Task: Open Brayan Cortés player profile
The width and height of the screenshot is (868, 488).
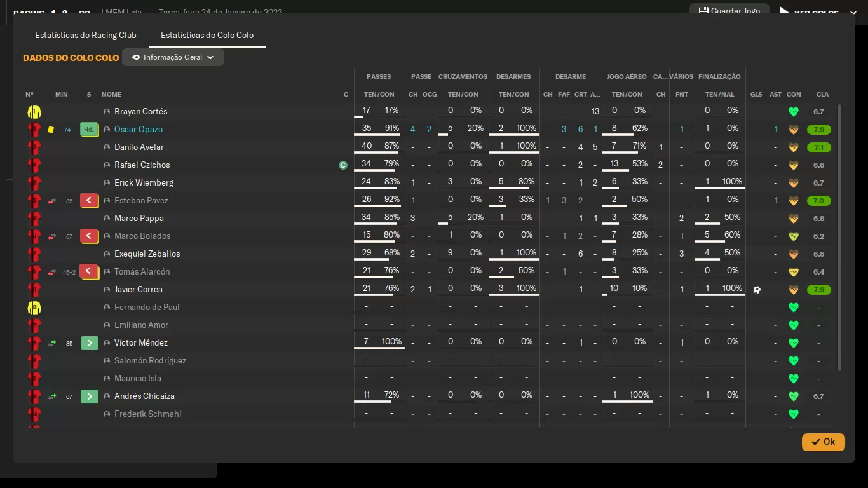Action: (140, 112)
